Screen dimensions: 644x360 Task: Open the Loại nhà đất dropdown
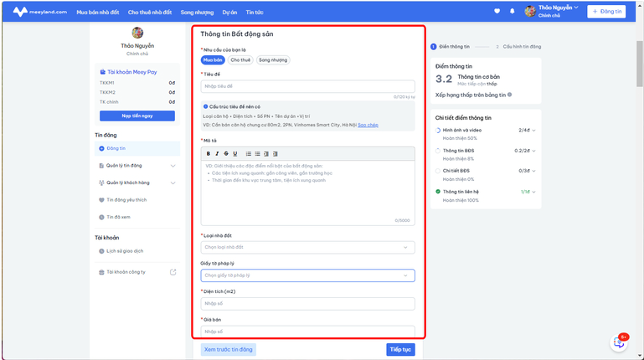307,248
